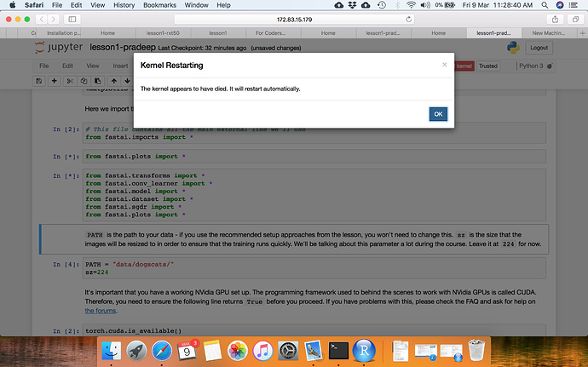Open Jupyter File menu

(43, 66)
